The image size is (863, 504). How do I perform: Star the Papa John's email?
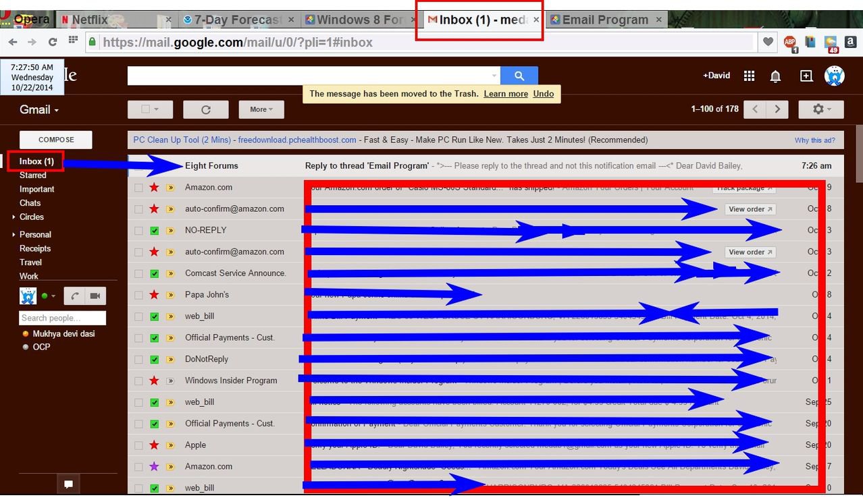click(x=154, y=295)
